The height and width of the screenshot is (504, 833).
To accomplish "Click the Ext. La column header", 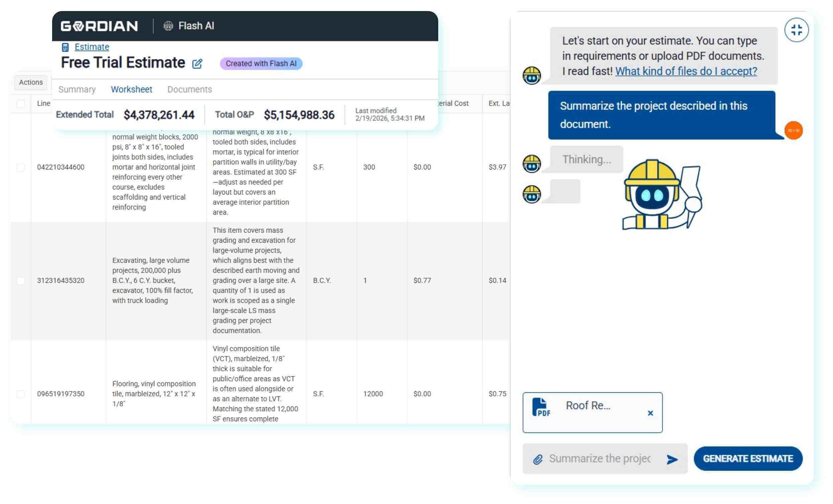I will point(499,103).
